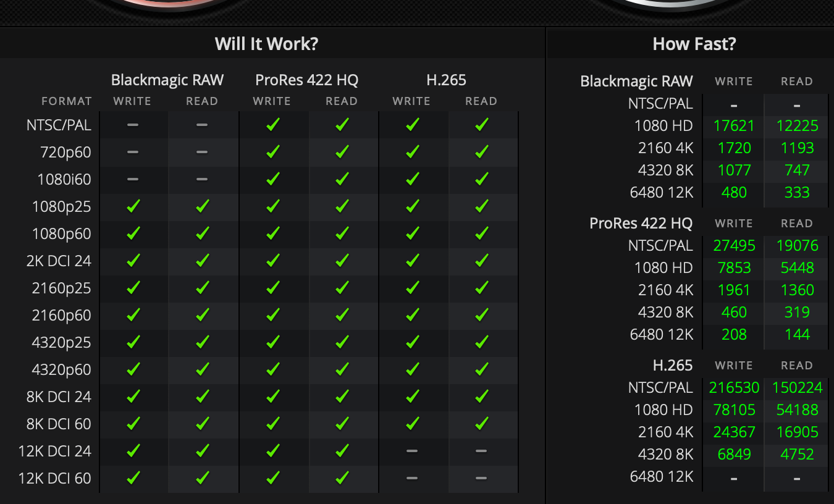Screen dimensions: 834x504
Task: Click the H.265 2160 4K write value 24367
Action: point(733,432)
